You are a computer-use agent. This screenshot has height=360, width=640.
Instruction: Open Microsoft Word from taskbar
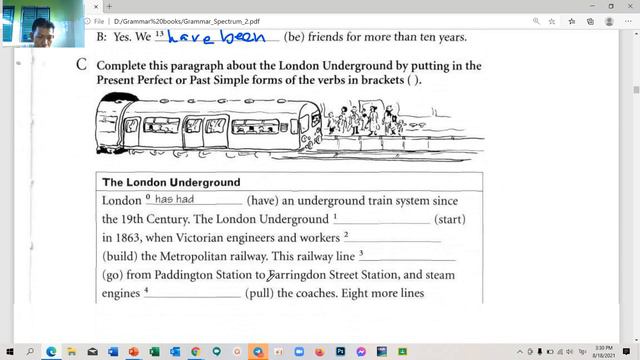(113, 351)
